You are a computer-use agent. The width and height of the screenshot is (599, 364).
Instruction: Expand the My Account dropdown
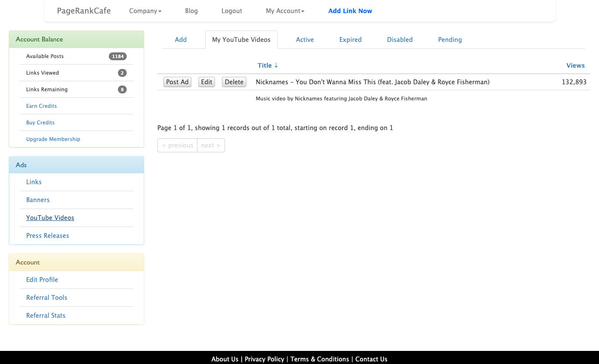[285, 11]
